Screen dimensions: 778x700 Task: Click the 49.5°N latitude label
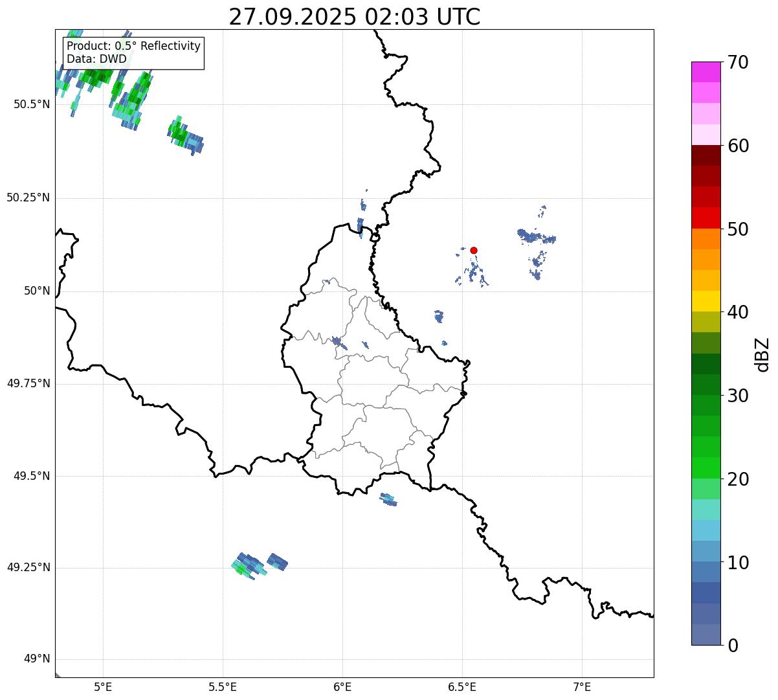[31, 476]
